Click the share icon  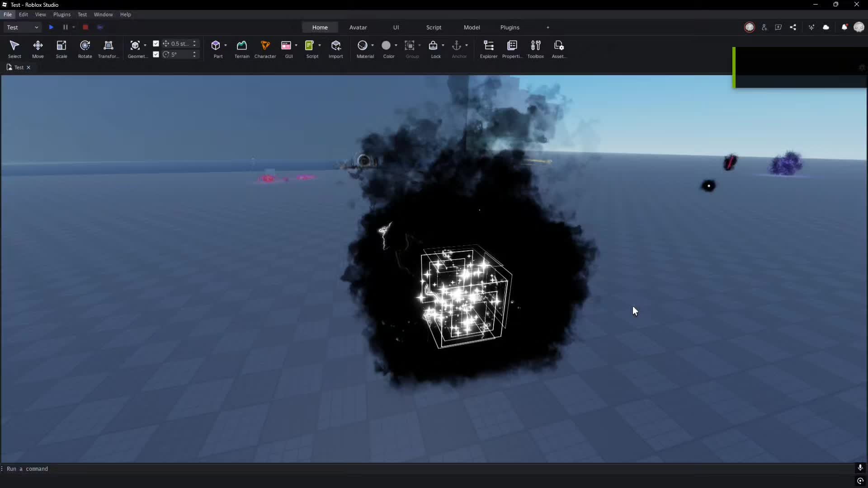[x=793, y=28]
